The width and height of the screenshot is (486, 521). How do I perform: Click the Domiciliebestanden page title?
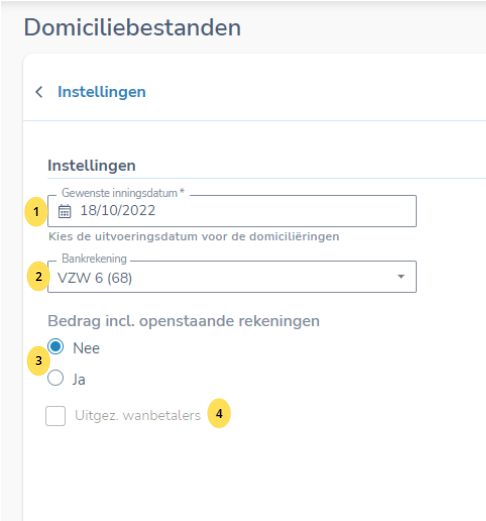(132, 27)
